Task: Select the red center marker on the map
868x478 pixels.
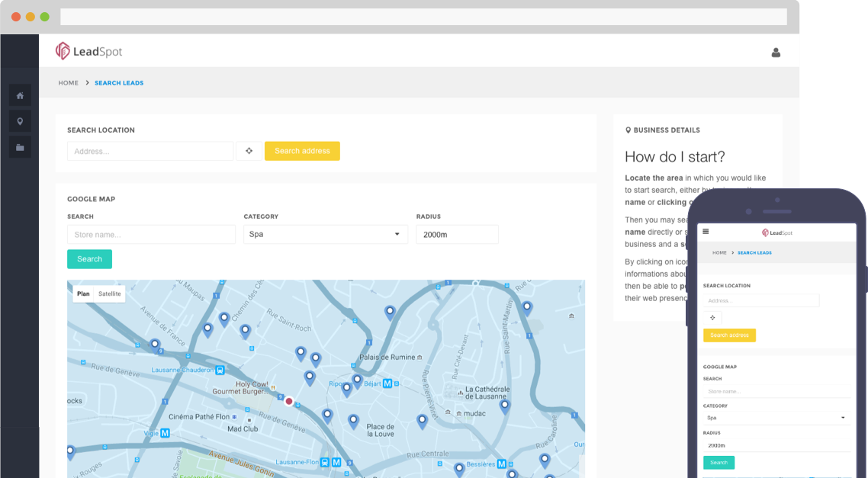Action: [289, 401]
